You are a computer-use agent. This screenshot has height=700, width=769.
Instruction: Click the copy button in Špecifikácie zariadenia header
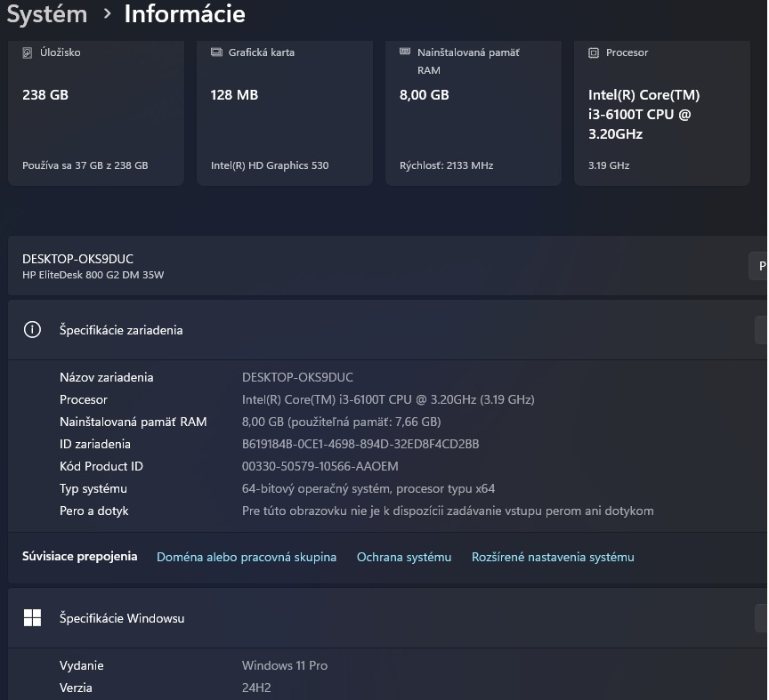coord(761,330)
